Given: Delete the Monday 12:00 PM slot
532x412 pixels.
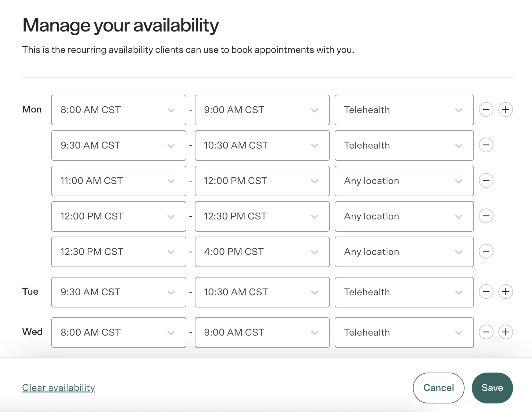Looking at the screenshot, I should (x=486, y=216).
